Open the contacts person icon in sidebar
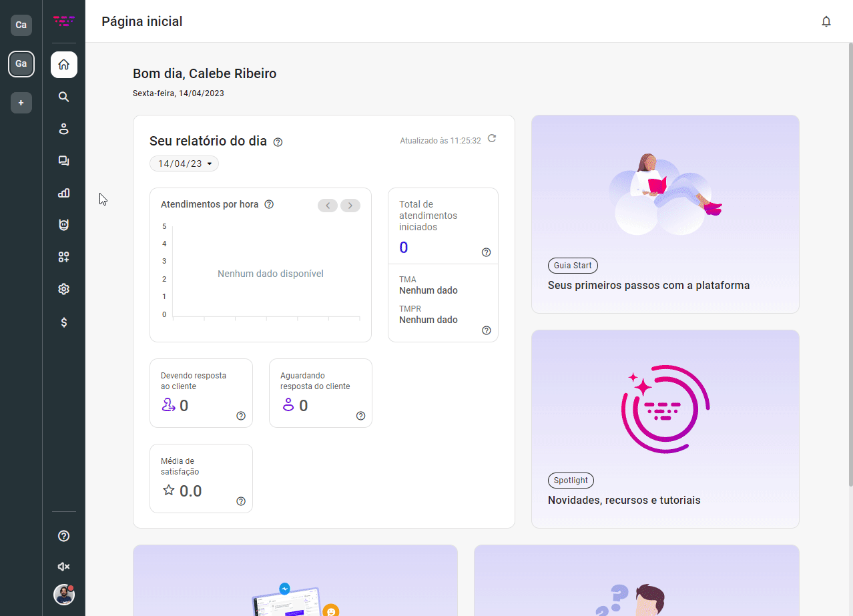The image size is (853, 616). pos(64,129)
